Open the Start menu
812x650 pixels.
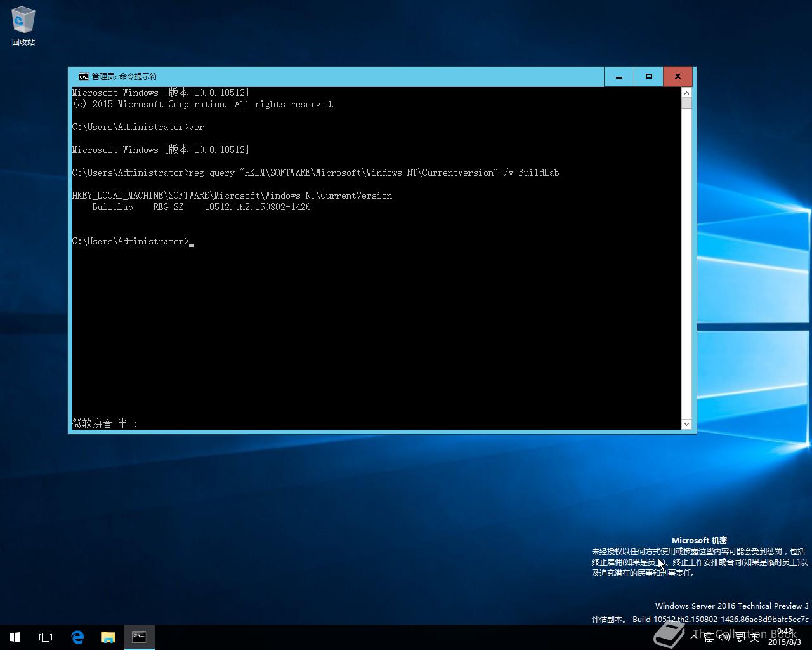(x=15, y=637)
